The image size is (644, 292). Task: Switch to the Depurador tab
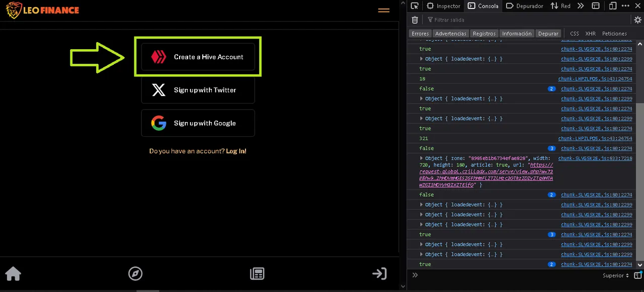[x=524, y=6]
